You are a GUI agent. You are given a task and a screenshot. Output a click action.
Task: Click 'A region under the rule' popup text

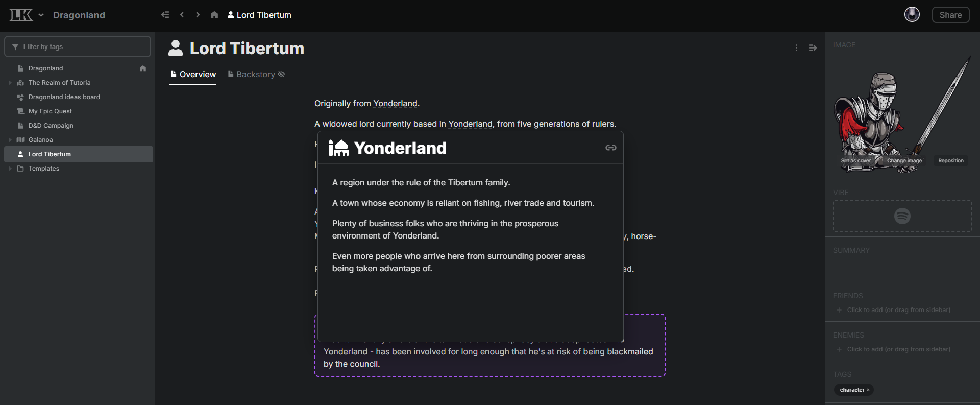tap(421, 183)
